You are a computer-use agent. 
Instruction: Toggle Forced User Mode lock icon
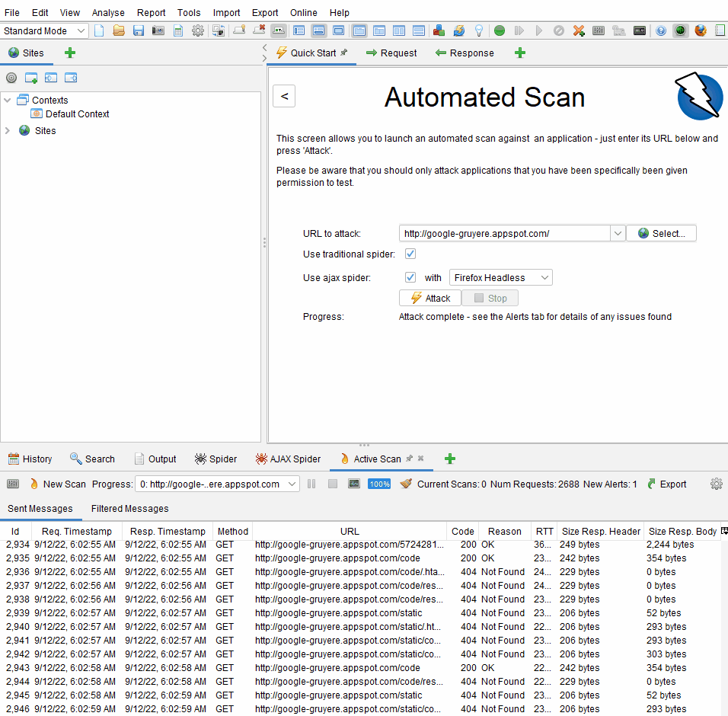point(618,30)
